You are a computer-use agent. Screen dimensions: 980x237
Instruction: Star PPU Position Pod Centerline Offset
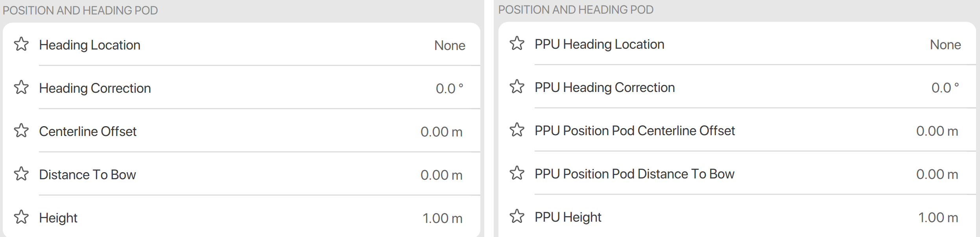[x=517, y=130]
